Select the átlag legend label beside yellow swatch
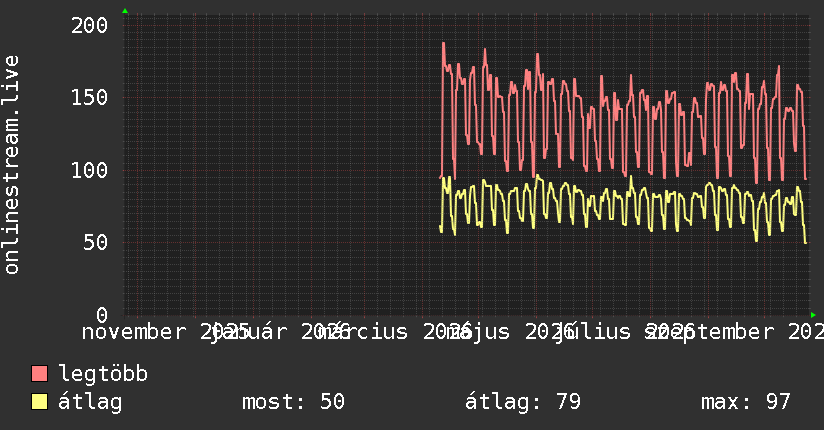The height and width of the screenshot is (430, 824). point(90,402)
